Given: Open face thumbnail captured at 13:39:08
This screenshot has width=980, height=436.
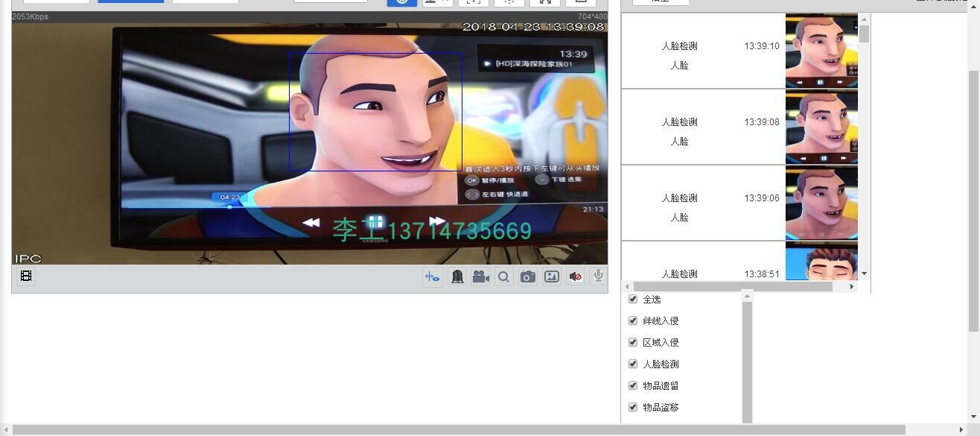Looking at the screenshot, I should click(x=821, y=127).
